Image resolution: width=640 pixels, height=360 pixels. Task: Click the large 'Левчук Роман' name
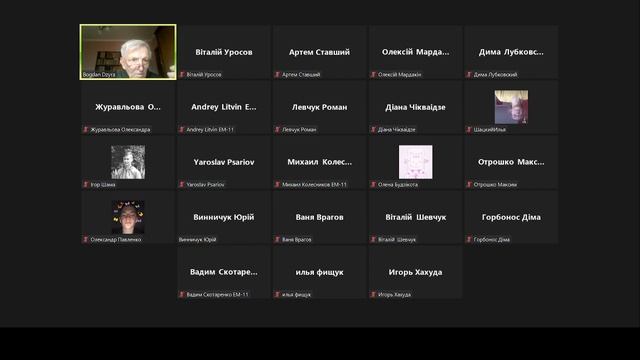pos(319,107)
